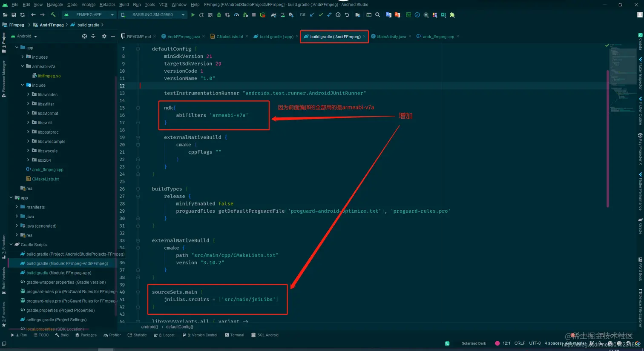Close the build.gradle (:app) tab
The height and width of the screenshot is (351, 644).
click(297, 37)
